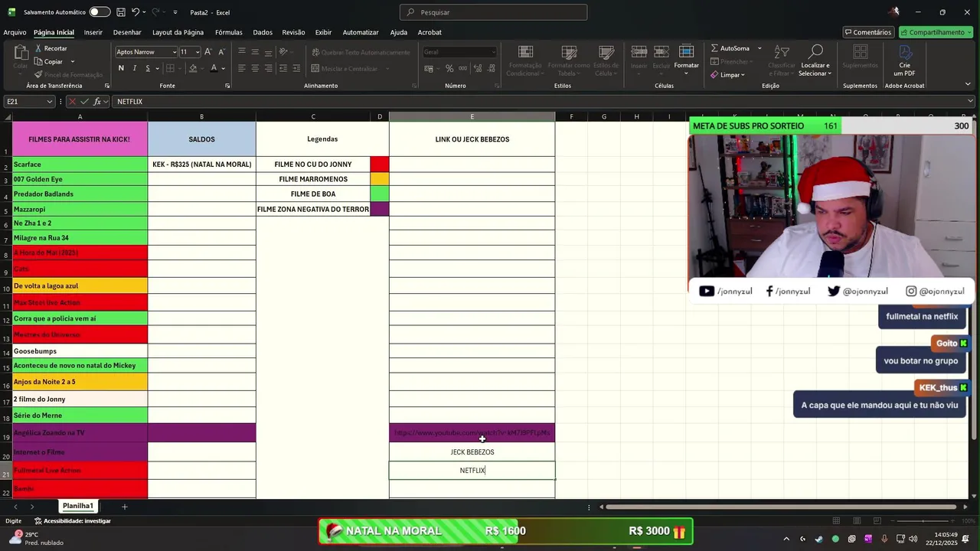This screenshot has width=980, height=551.
Task: Click the formula bar containing NETFLIX
Action: point(541,101)
